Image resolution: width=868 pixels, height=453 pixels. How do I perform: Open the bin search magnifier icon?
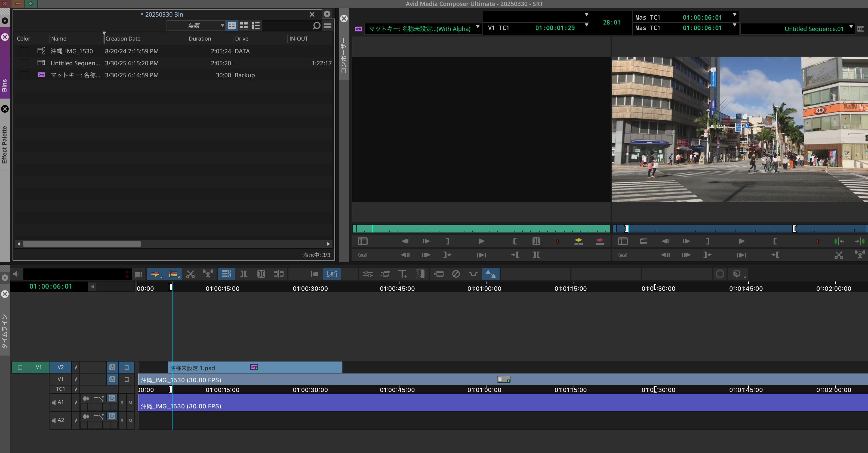pos(316,26)
